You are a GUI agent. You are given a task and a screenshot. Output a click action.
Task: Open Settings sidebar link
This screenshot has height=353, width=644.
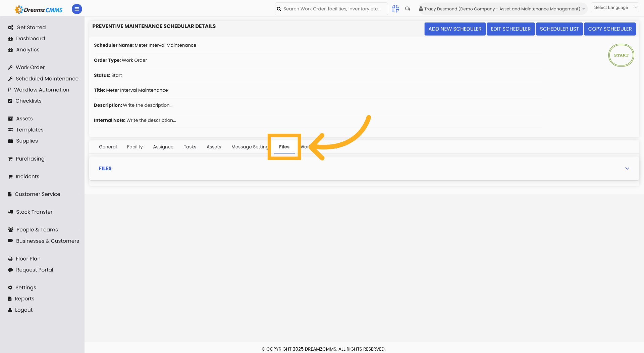[x=26, y=288]
